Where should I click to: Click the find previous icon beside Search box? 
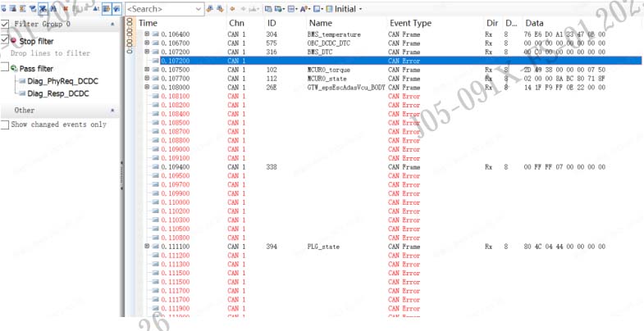tap(211, 8)
